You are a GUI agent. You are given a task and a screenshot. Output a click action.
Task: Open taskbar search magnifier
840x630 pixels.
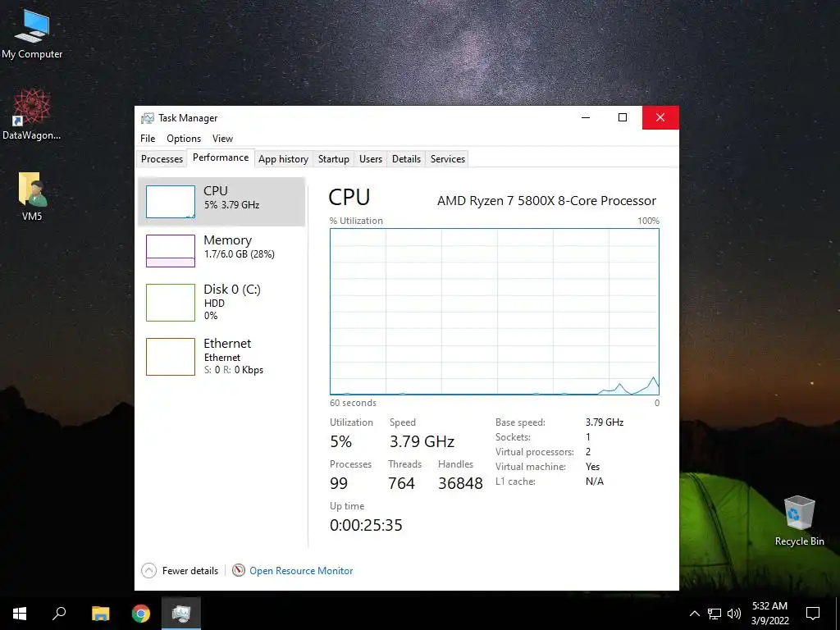point(59,614)
